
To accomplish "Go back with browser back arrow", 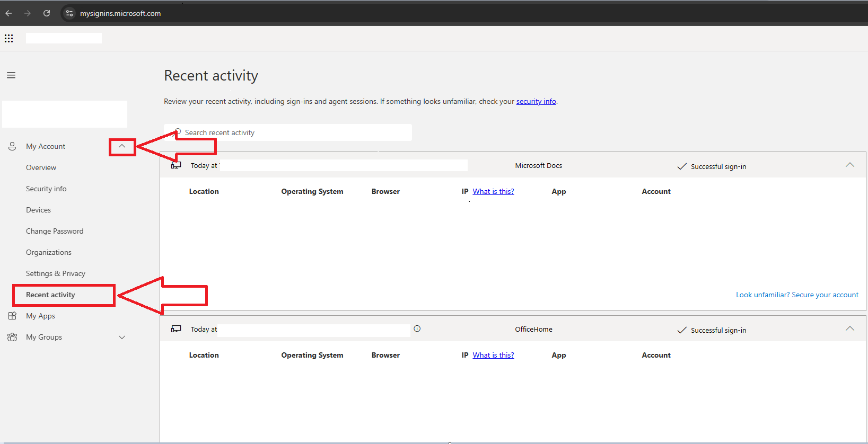I will pyautogui.click(x=9, y=13).
